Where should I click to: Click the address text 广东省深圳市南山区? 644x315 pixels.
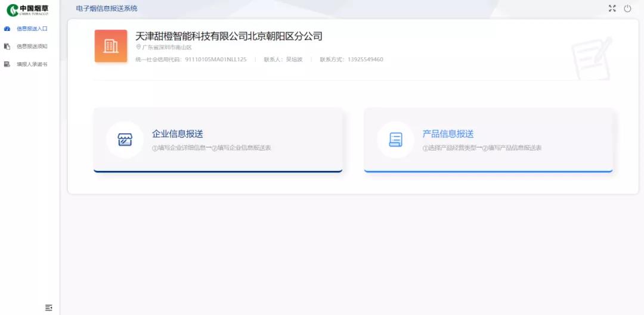pyautogui.click(x=167, y=47)
